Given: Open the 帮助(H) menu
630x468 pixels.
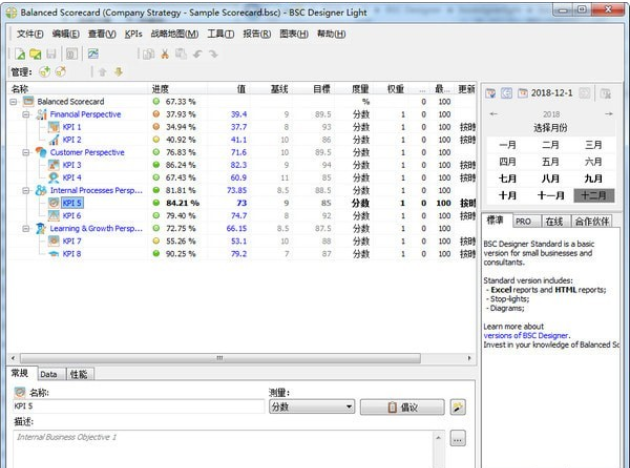Looking at the screenshot, I should point(331,34).
